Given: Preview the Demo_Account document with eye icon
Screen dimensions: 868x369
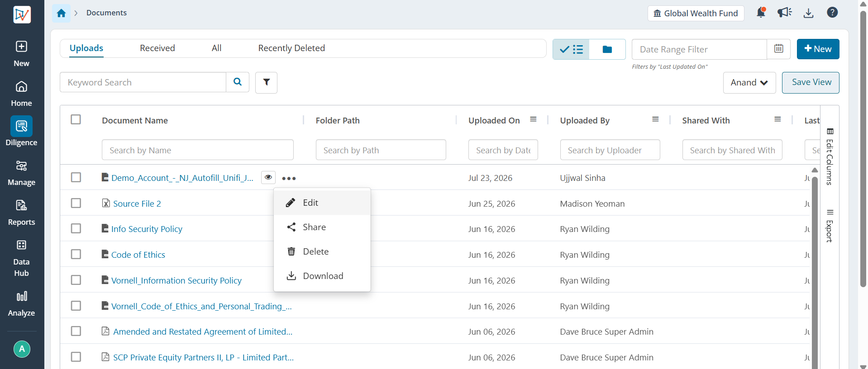Looking at the screenshot, I should coord(268,177).
